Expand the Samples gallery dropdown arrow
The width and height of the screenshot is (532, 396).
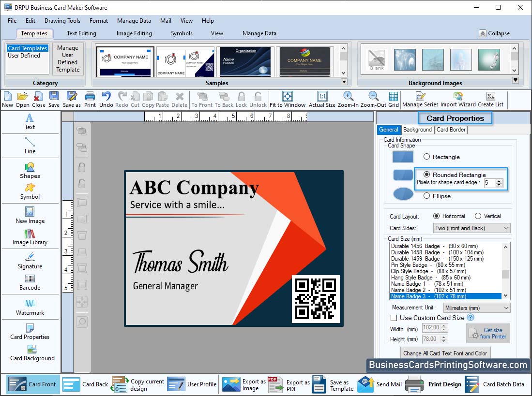click(344, 82)
